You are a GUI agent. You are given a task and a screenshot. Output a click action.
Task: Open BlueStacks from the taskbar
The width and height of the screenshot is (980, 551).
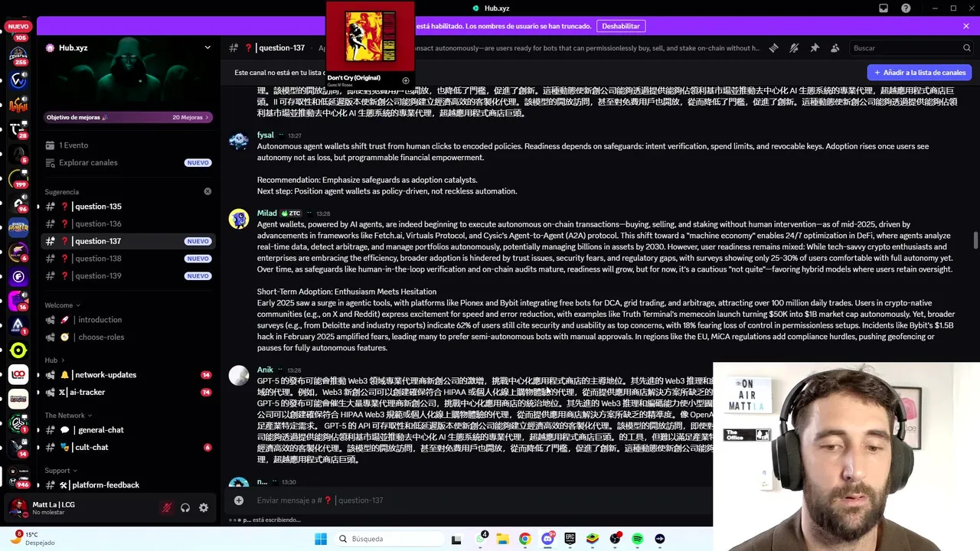pos(593,539)
